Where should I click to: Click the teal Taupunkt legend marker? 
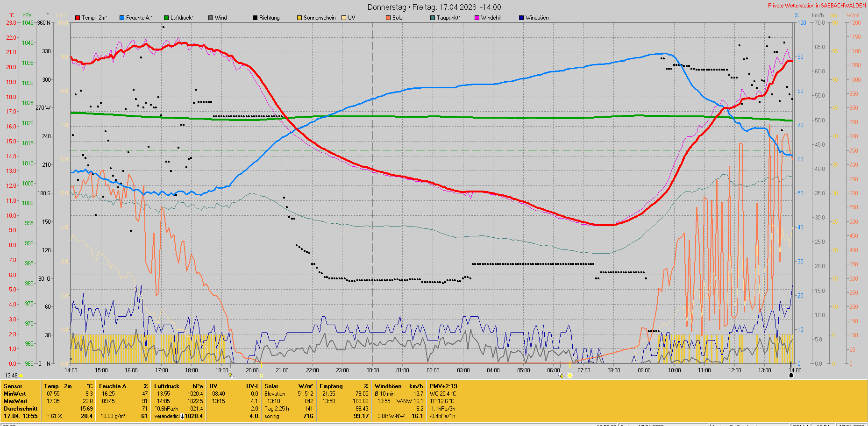click(433, 18)
